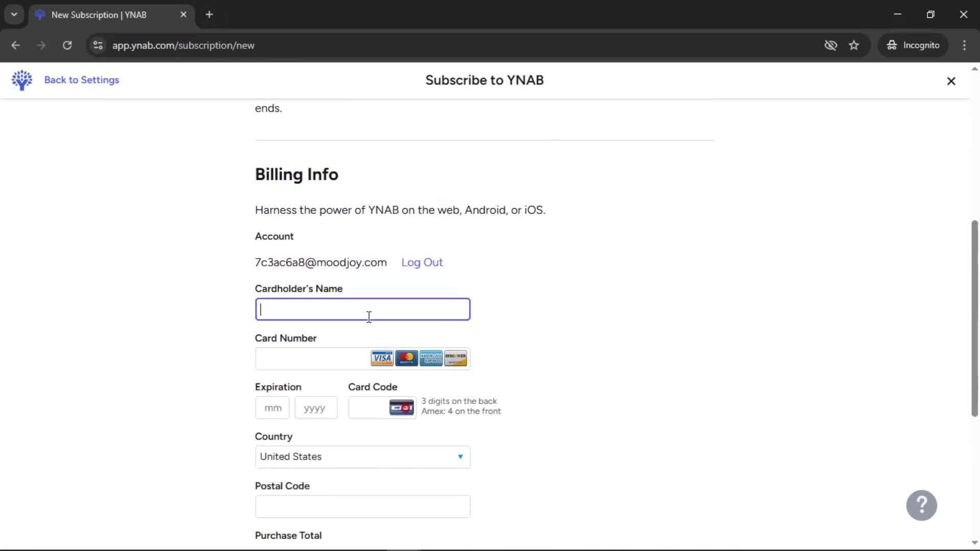Click the Mastercard logo
Image resolution: width=980 pixels, height=551 pixels.
click(x=406, y=358)
